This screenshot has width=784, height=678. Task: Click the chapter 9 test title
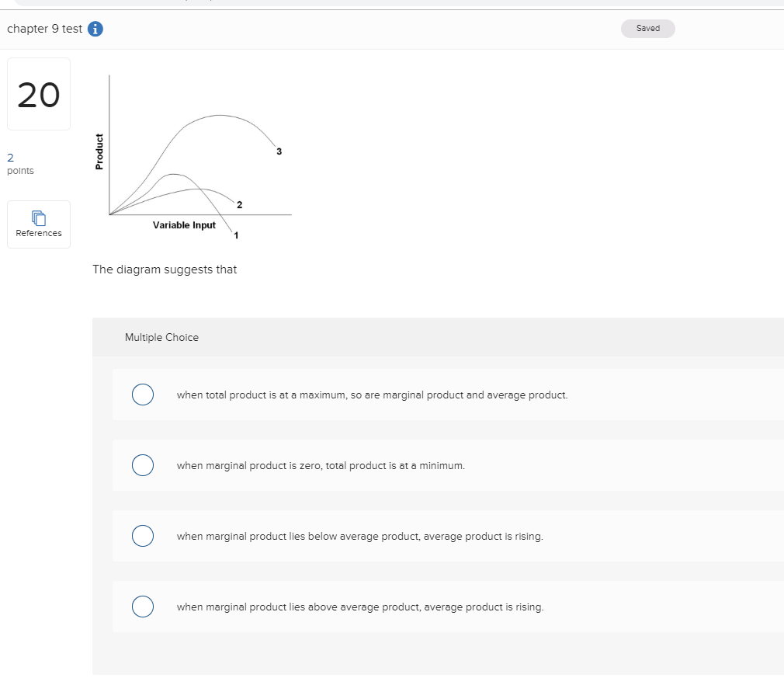coord(44,29)
